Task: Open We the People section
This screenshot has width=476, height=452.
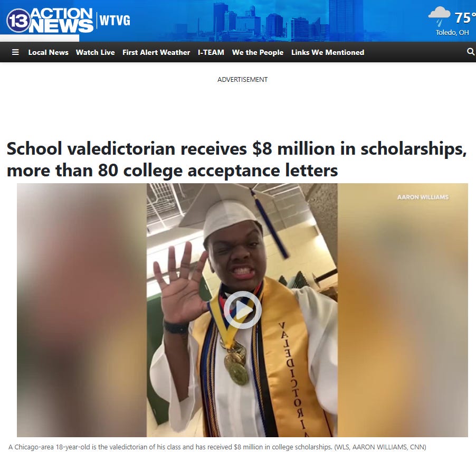Action: tap(258, 52)
